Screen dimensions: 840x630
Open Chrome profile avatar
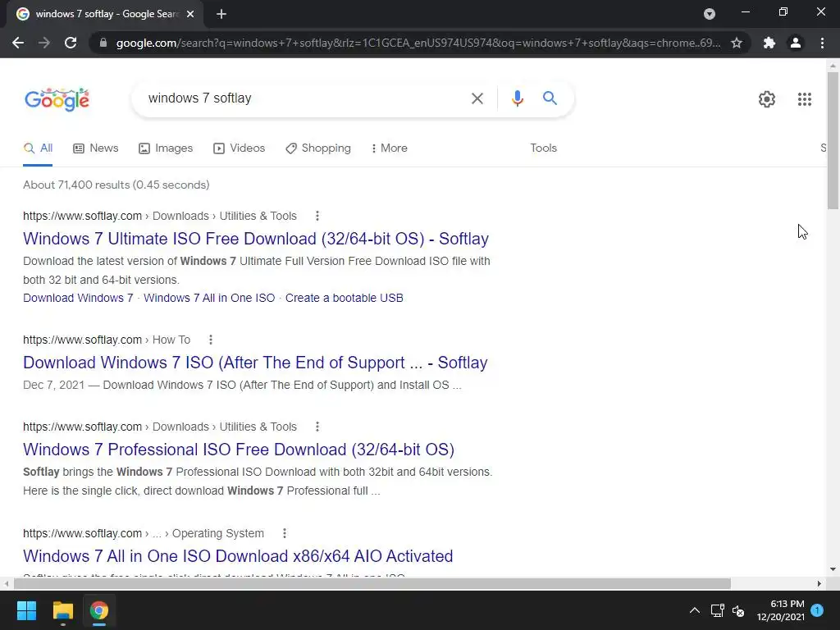pyautogui.click(x=796, y=43)
